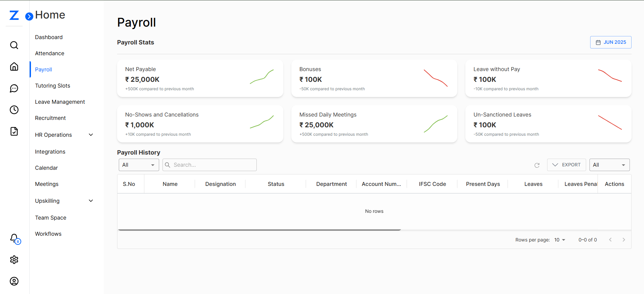Sort by Designation column header
Viewport: 644px width, 294px height.
[220, 184]
